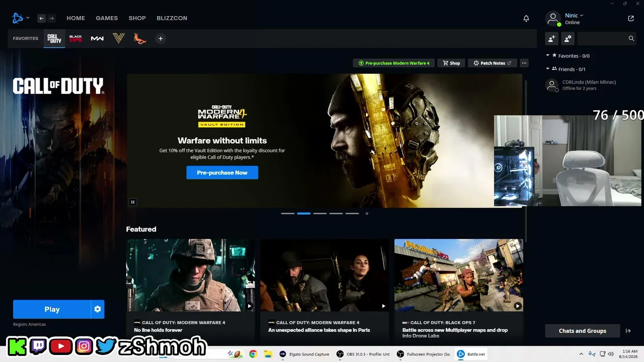Click the Play button

(x=52, y=309)
